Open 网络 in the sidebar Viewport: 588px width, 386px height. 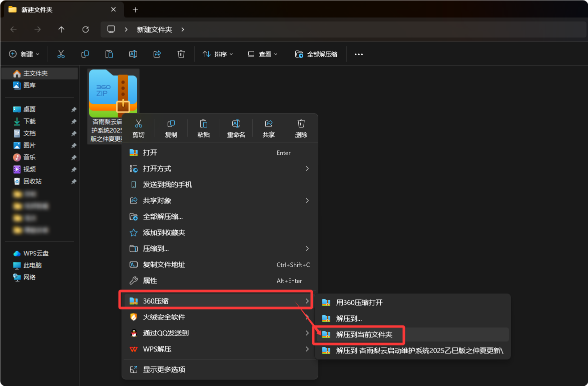[40, 277]
